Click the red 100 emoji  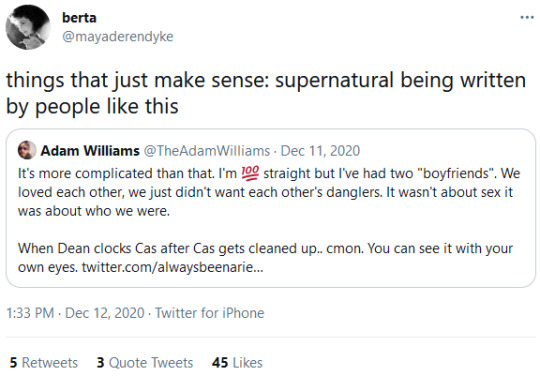coord(250,173)
